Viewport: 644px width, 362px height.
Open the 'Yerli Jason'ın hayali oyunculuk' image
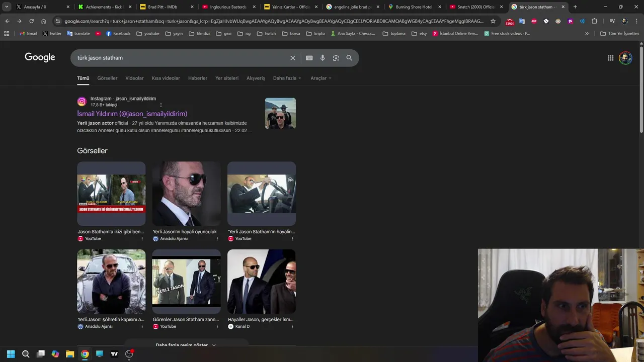(x=186, y=194)
